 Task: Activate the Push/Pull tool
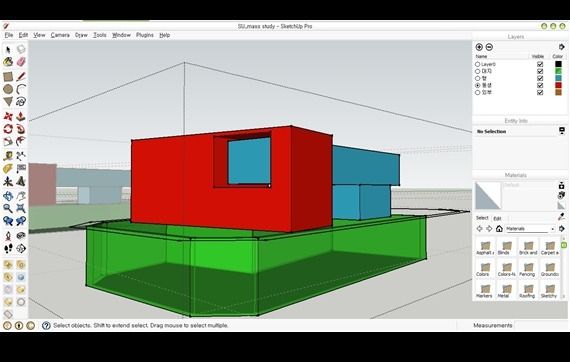tap(21, 117)
